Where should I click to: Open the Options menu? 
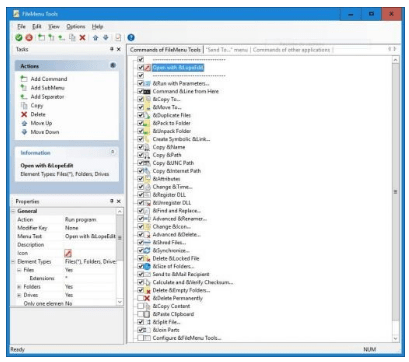click(x=76, y=26)
